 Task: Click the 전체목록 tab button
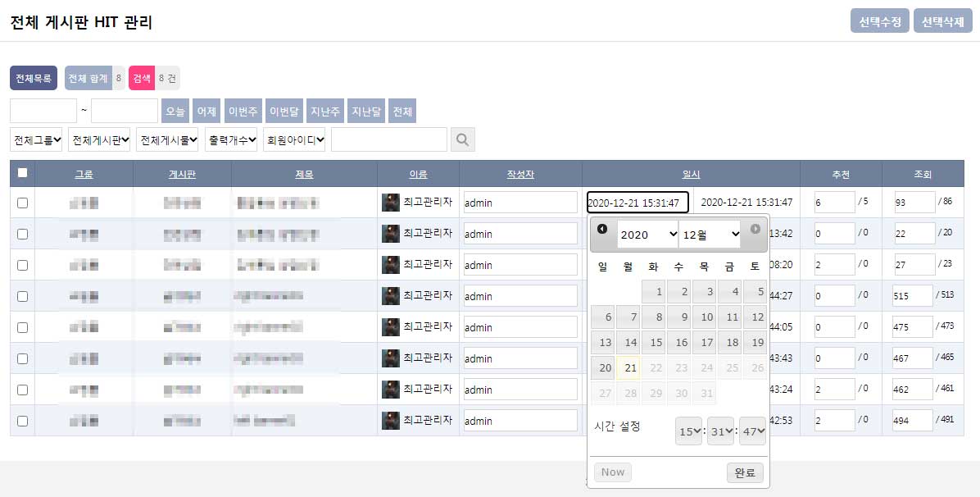click(34, 79)
